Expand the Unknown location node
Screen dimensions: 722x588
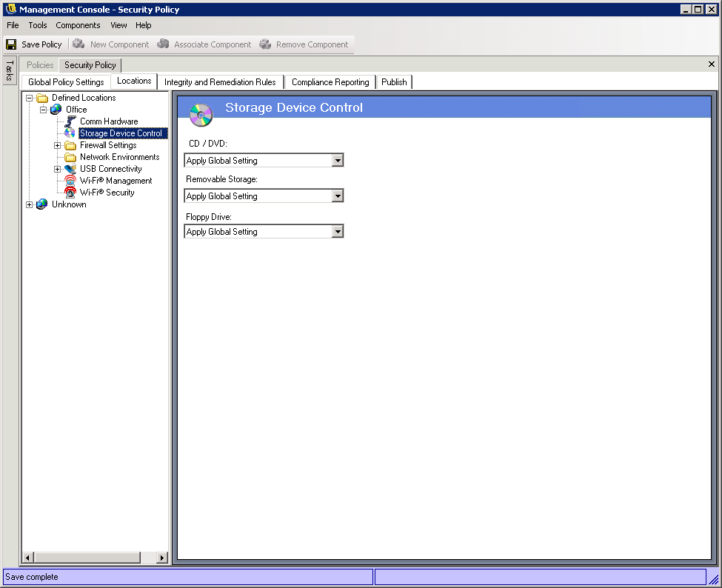29,204
